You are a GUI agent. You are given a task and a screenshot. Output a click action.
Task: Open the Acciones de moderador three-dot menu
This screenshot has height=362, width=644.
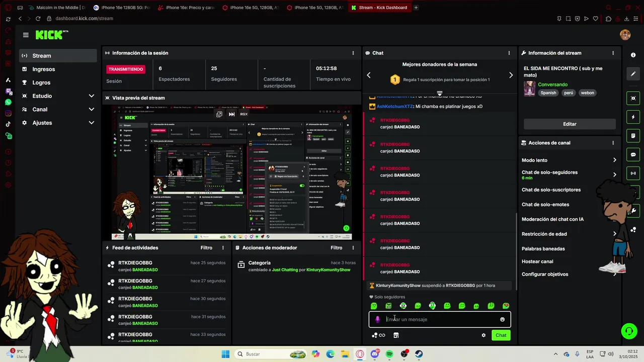pos(353,248)
